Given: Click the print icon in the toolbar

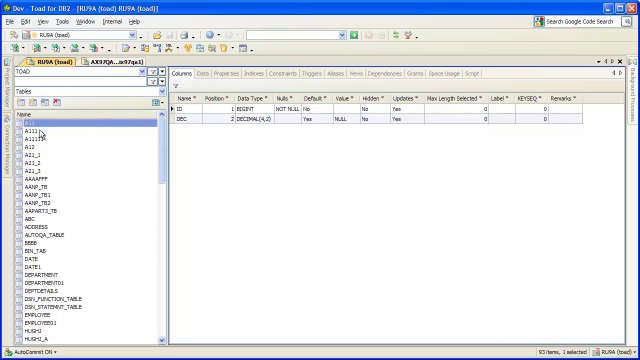Looking at the screenshot, I should tap(184, 35).
